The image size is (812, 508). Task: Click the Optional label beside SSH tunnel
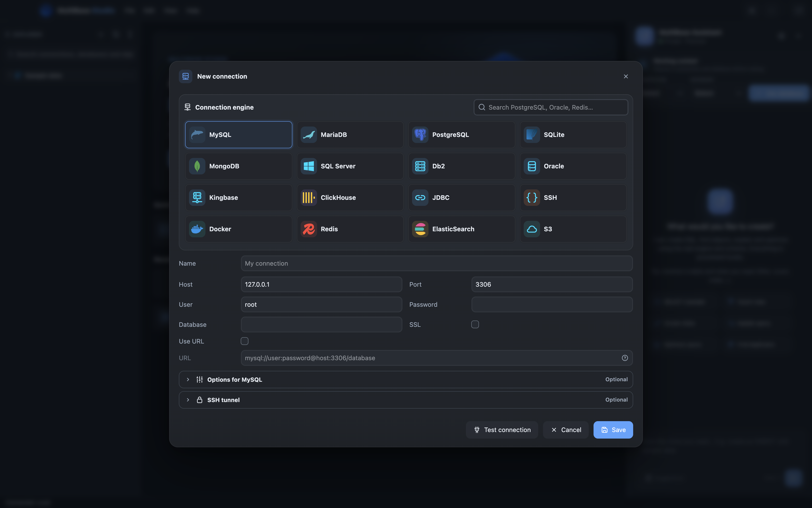(x=616, y=400)
